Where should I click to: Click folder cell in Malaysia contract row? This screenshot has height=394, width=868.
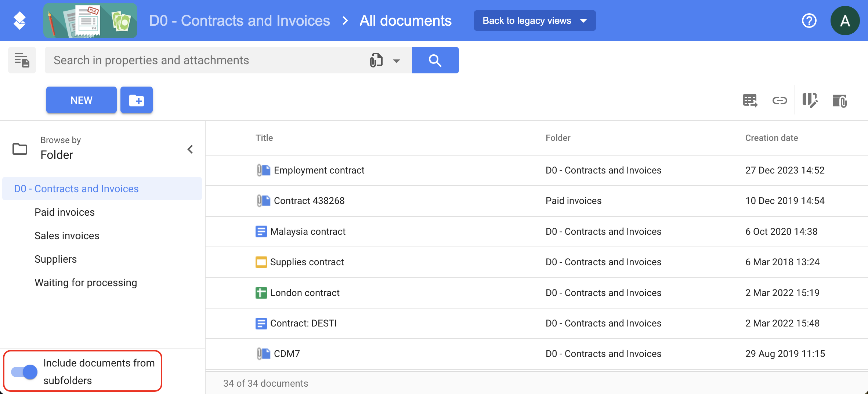pos(603,231)
